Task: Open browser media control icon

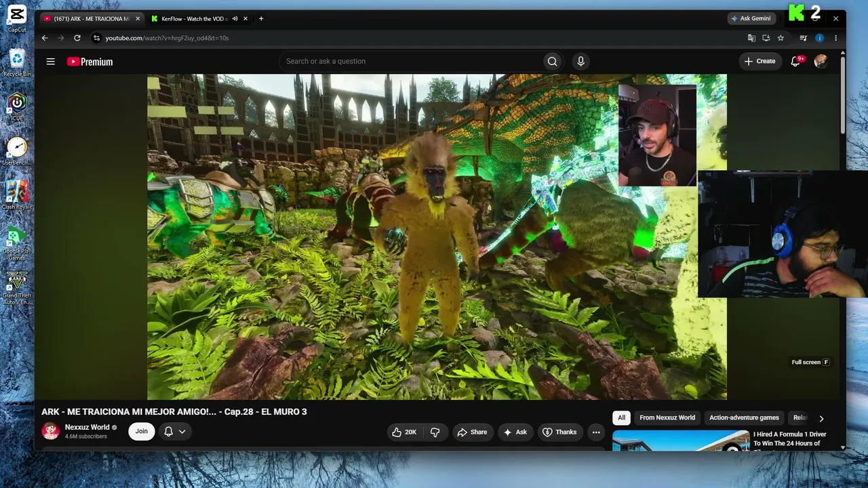Action: click(x=804, y=38)
